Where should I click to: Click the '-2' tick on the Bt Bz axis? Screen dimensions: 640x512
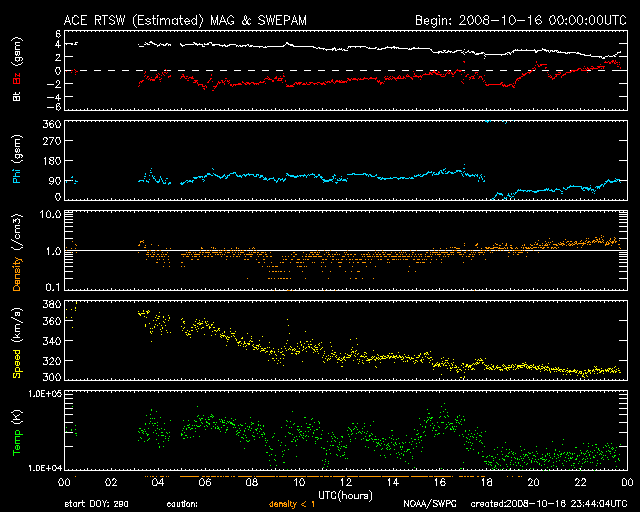pyautogui.click(x=55, y=84)
